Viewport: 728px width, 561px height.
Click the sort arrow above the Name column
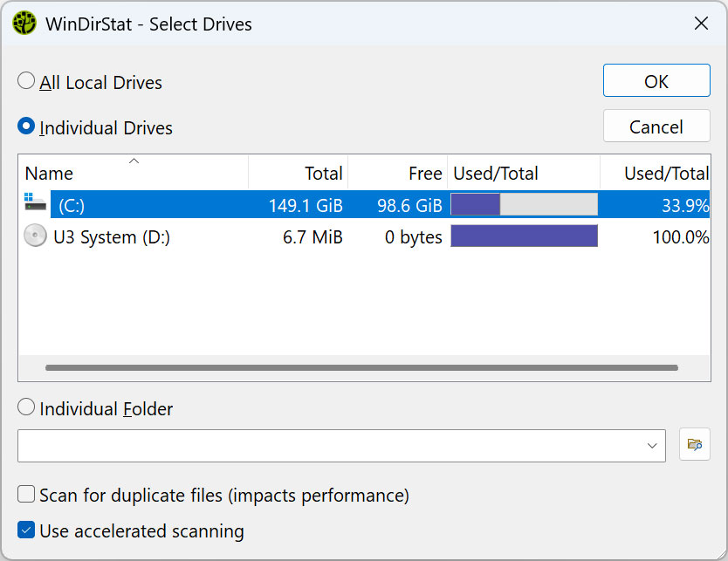[134, 161]
